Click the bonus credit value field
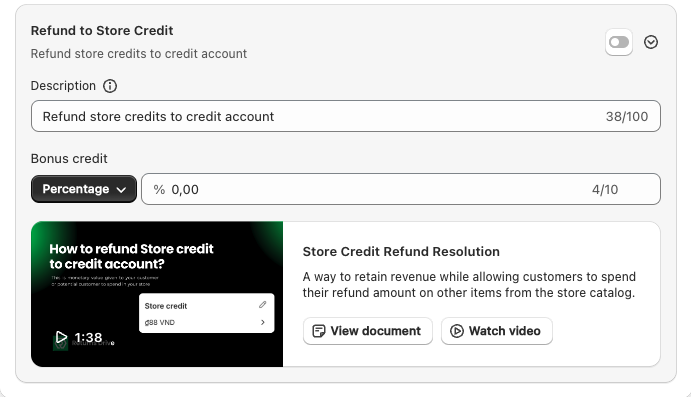Image resolution: width=691 pixels, height=397 pixels. tap(401, 189)
